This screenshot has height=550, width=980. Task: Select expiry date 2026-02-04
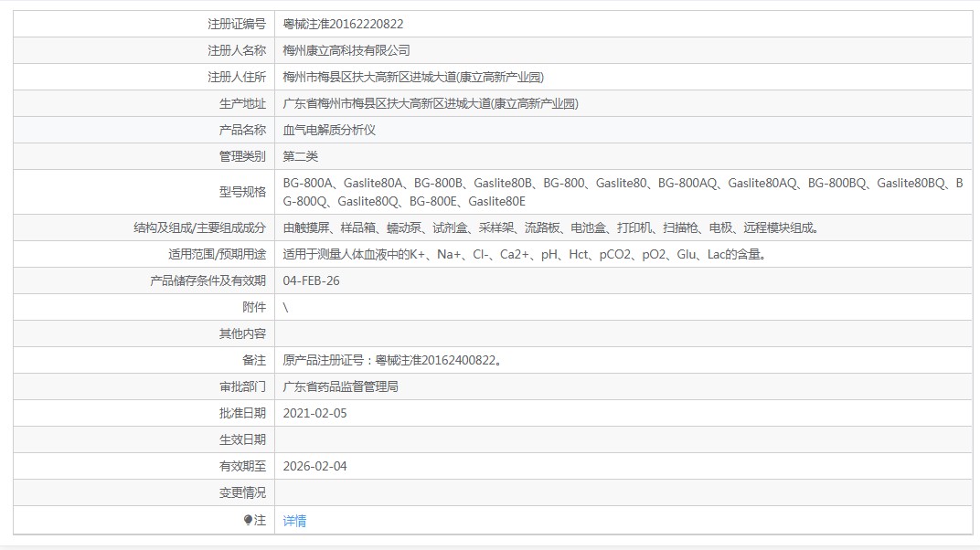pyautogui.click(x=315, y=466)
